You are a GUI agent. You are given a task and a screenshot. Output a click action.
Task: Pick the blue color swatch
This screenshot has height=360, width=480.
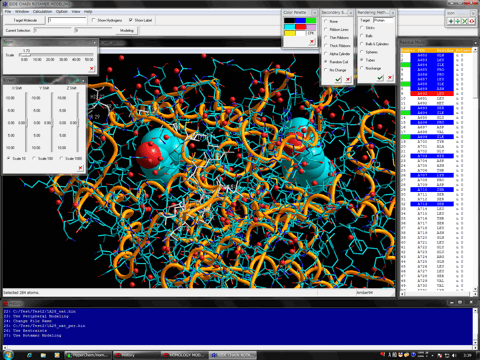(x=300, y=21)
